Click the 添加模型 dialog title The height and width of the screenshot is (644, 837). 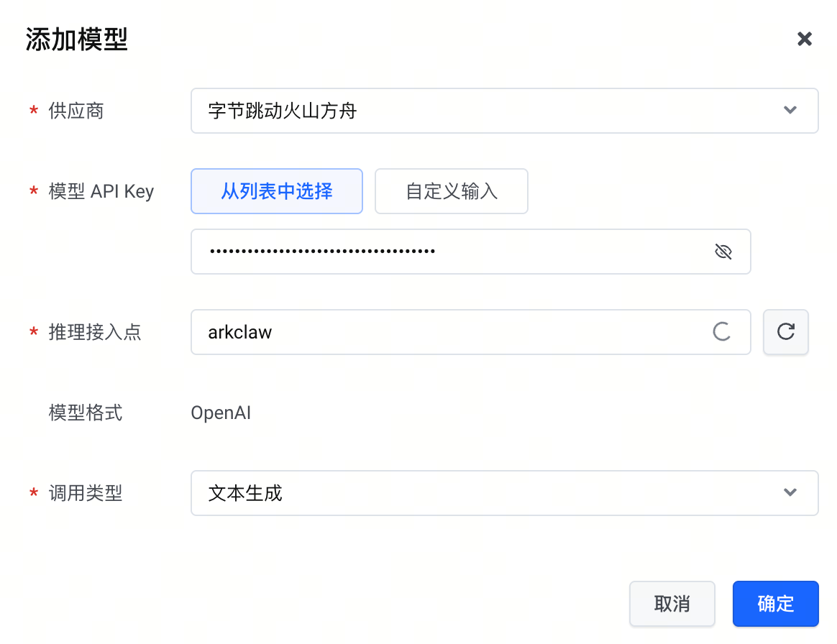pyautogui.click(x=77, y=39)
